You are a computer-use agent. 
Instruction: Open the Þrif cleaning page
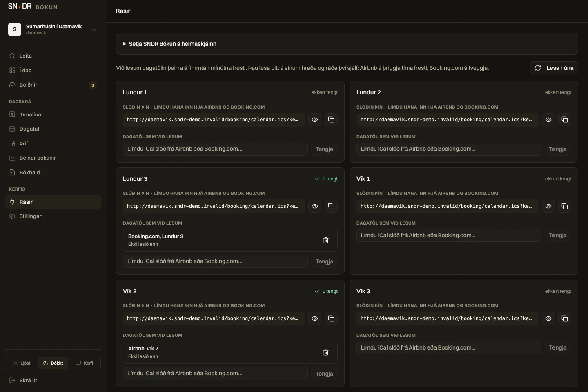53,144
